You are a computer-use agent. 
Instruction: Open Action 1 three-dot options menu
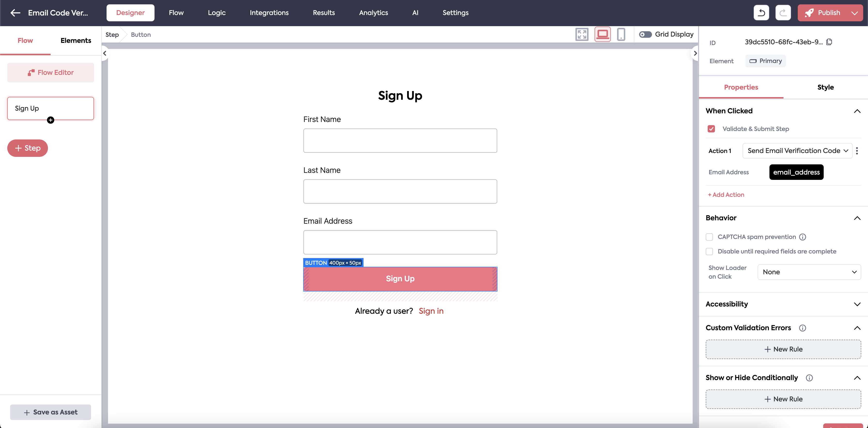(x=857, y=151)
